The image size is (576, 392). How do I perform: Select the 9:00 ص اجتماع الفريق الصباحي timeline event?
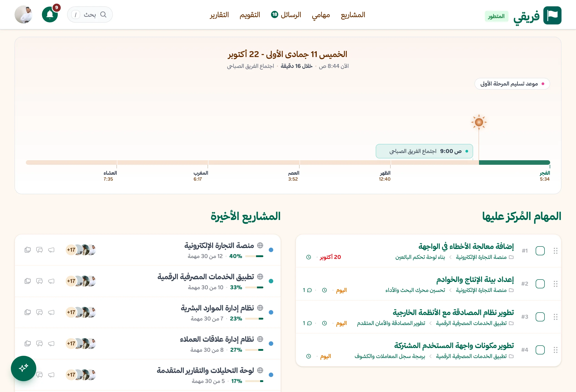(424, 151)
